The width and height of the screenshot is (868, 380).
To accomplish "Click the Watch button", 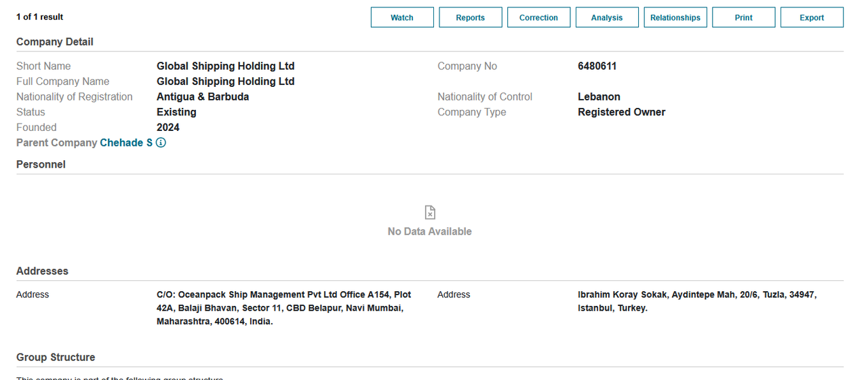I will click(402, 18).
